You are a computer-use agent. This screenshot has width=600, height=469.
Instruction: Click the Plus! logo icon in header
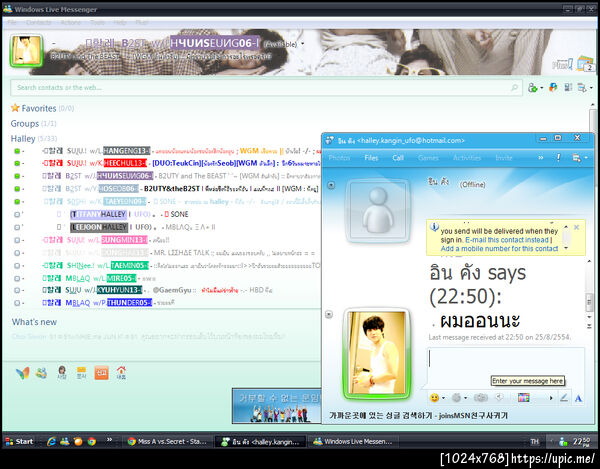pyautogui.click(x=562, y=64)
